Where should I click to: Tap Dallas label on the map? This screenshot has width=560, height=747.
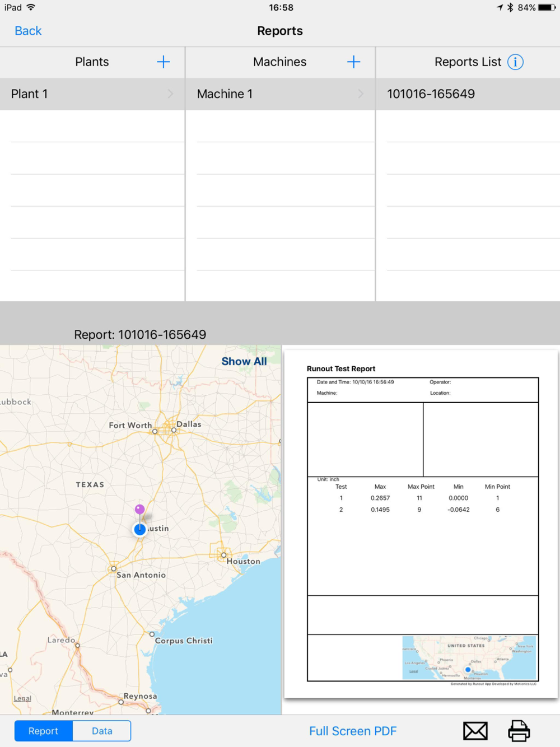click(x=189, y=424)
